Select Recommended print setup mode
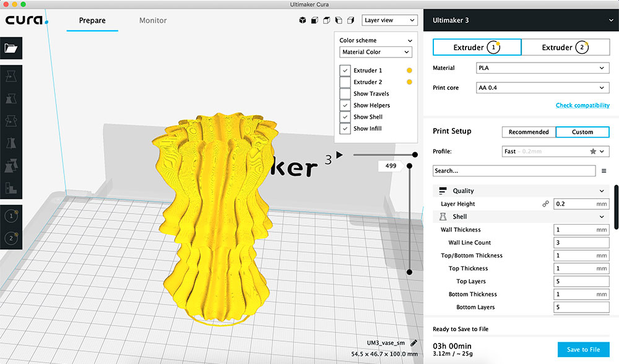The height and width of the screenshot is (364, 619). coord(529,132)
